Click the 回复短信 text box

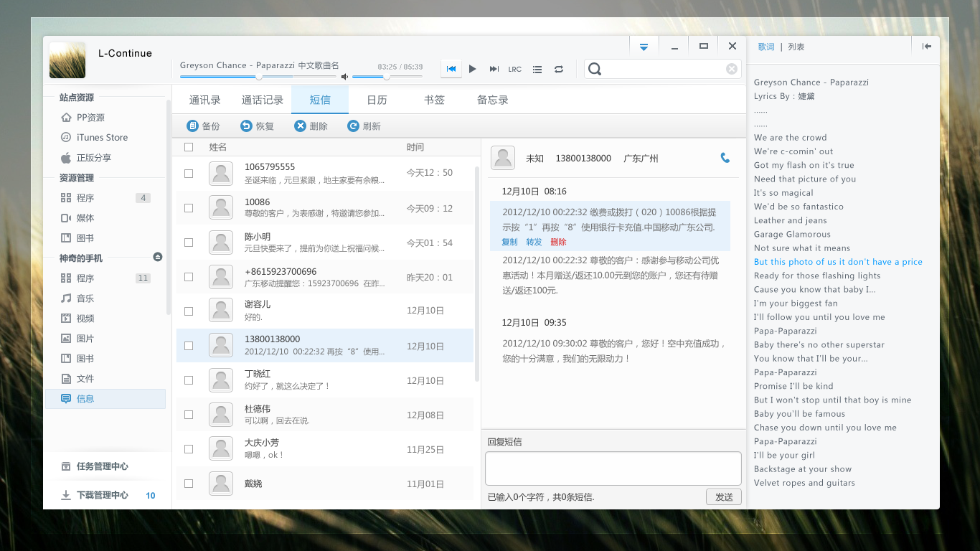(613, 468)
